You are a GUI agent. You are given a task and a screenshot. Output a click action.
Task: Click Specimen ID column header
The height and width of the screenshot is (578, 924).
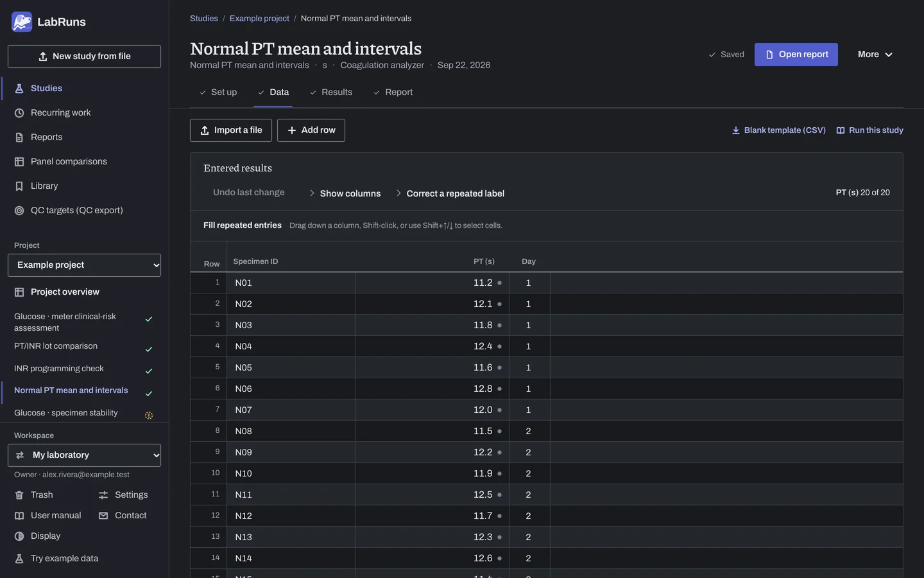click(255, 262)
